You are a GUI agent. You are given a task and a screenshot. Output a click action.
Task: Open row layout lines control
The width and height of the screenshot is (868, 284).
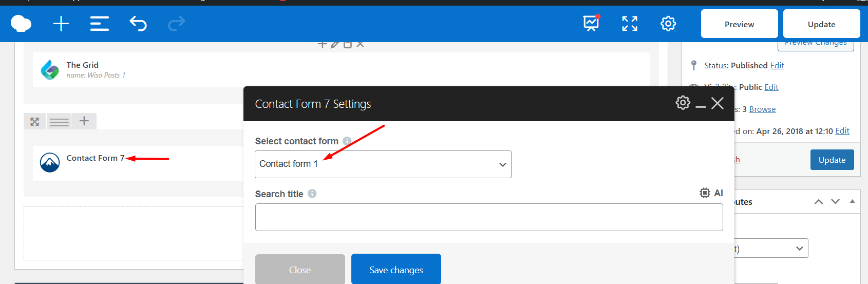[x=59, y=122]
